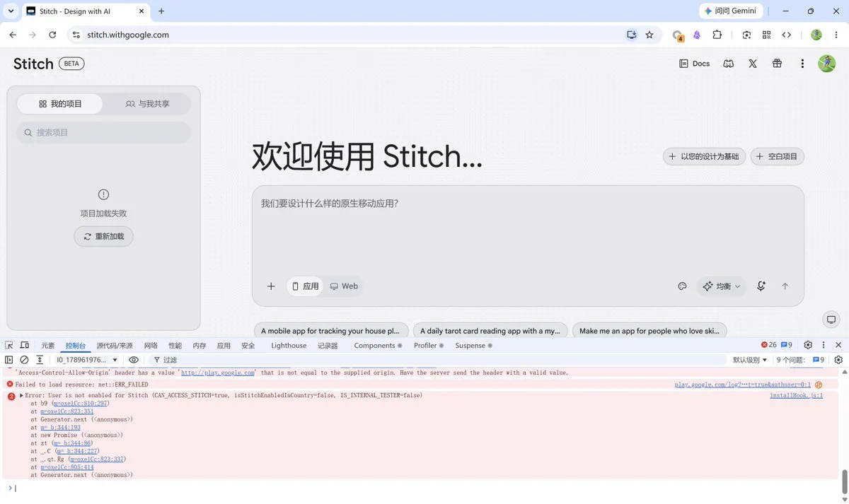Open the DevTools three-dot customize menu
The height and width of the screenshot is (504, 849).
[824, 345]
